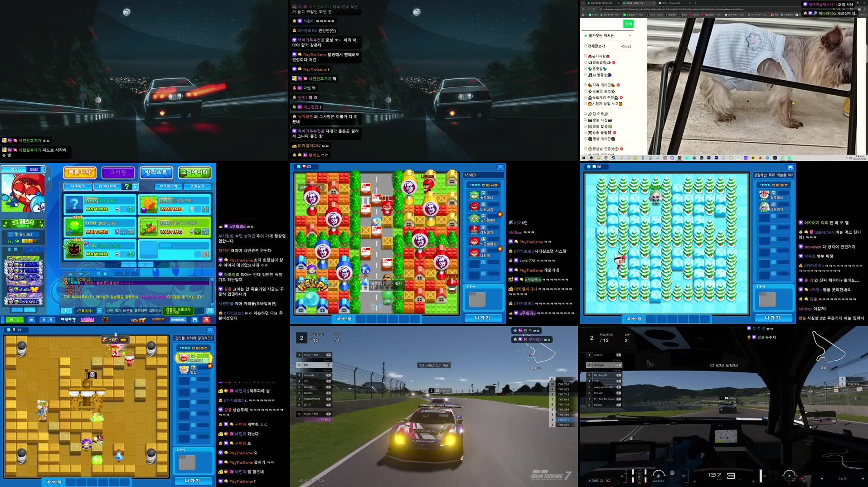Expand the 대기방입장 dropdown arrow
868x487 pixels.
(x=135, y=187)
